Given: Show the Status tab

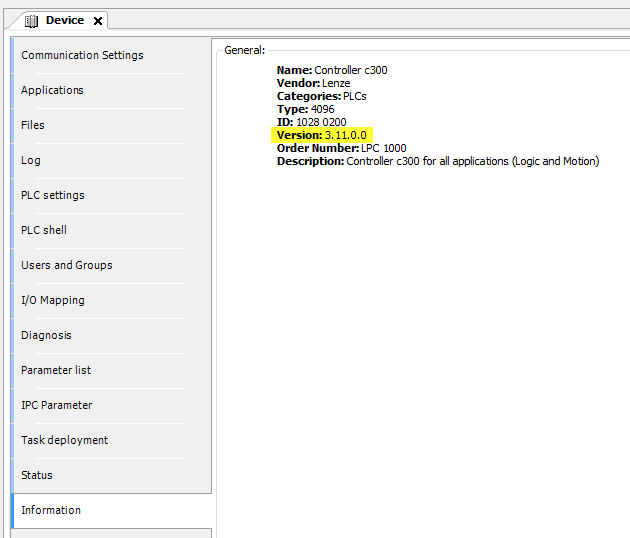Looking at the screenshot, I should click(x=37, y=475).
